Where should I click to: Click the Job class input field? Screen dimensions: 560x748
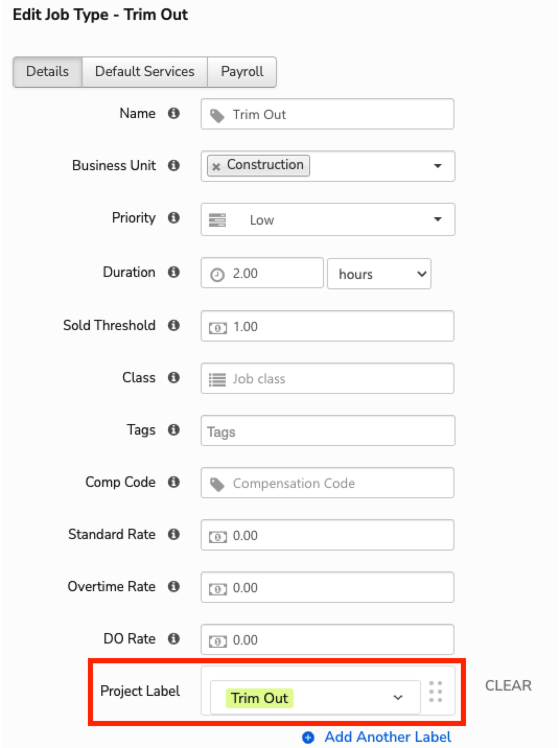328,379
